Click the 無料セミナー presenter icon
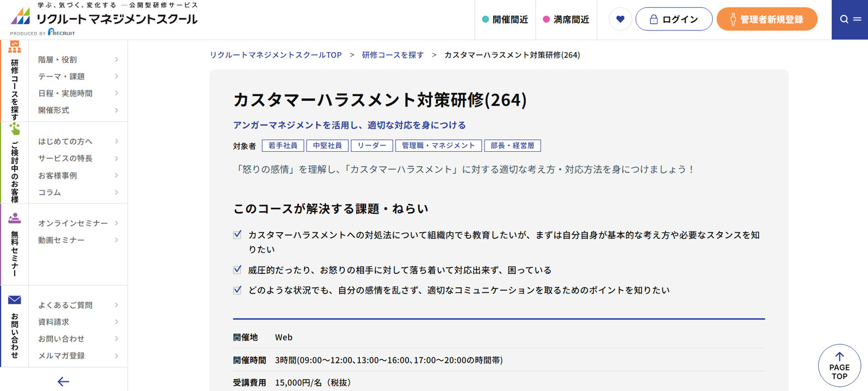The height and width of the screenshot is (391, 868). (15, 218)
